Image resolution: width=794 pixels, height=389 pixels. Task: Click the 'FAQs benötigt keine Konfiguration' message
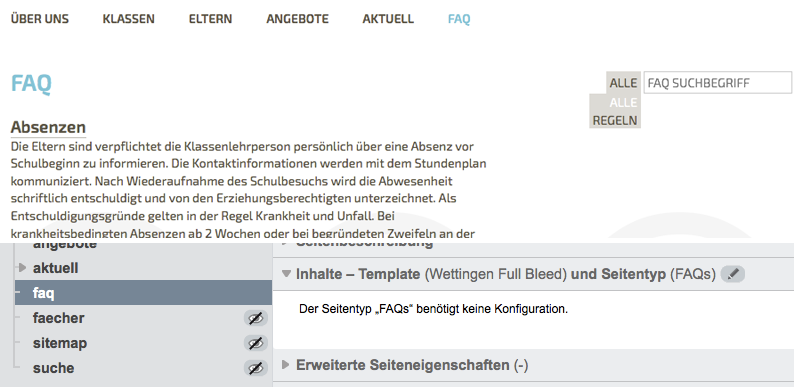pyautogui.click(x=433, y=309)
